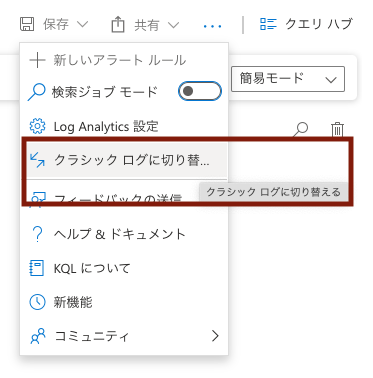The image size is (373, 378).
Task: Click the 検索ジョブ モード label text
Action: [x=104, y=91]
